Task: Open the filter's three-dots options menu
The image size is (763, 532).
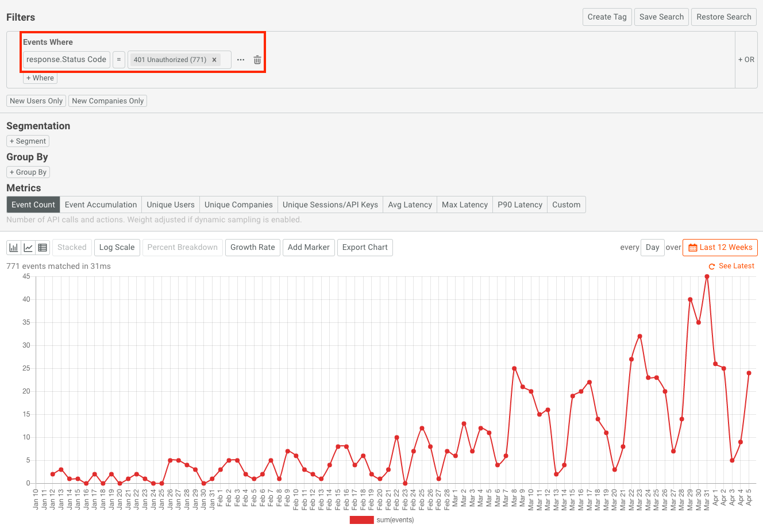Action: pos(241,60)
